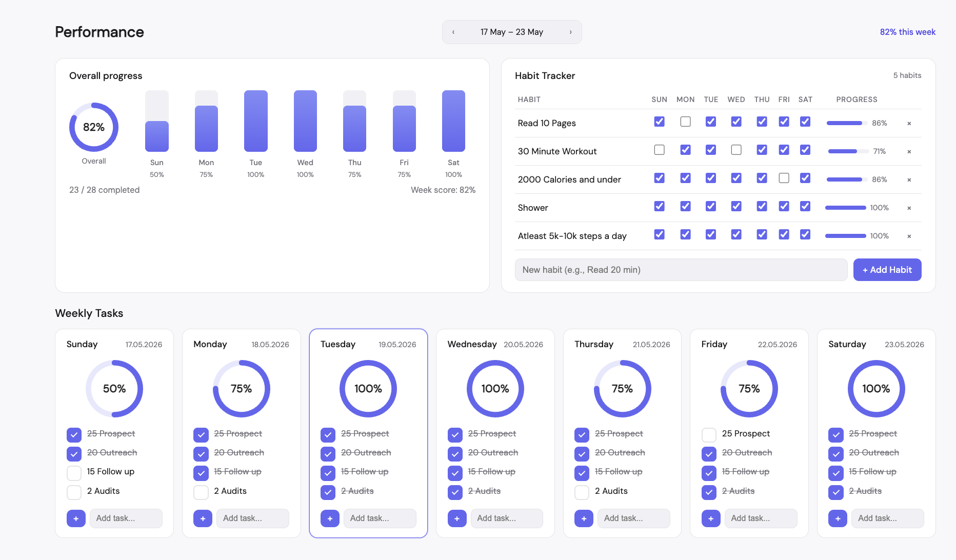Click Friday's plus add-task icon
The image size is (956, 560).
(x=711, y=518)
